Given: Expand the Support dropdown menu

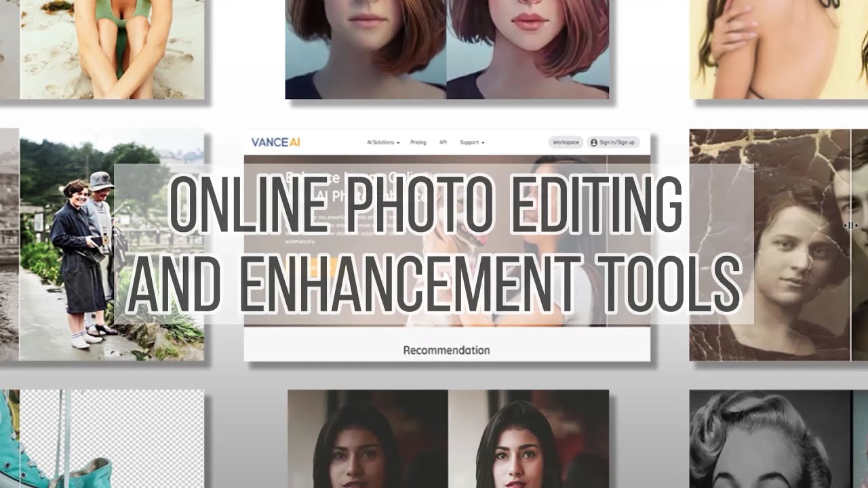Looking at the screenshot, I should click(472, 142).
